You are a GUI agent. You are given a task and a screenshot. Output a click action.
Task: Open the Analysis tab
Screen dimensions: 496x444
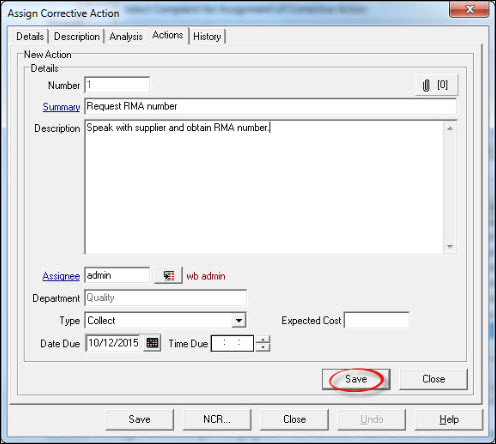(x=126, y=36)
